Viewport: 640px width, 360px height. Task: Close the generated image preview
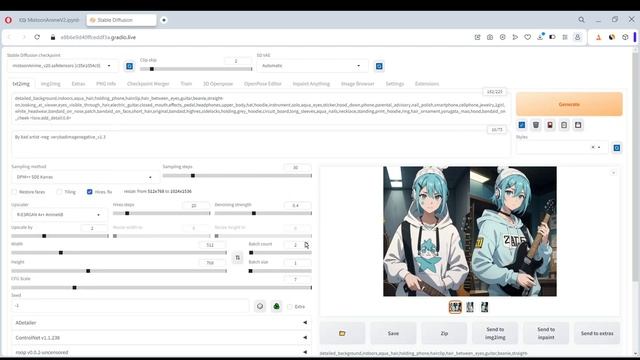[613, 173]
